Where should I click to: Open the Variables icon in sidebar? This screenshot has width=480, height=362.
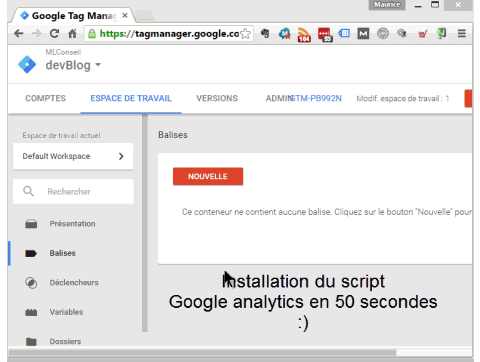[x=31, y=312]
